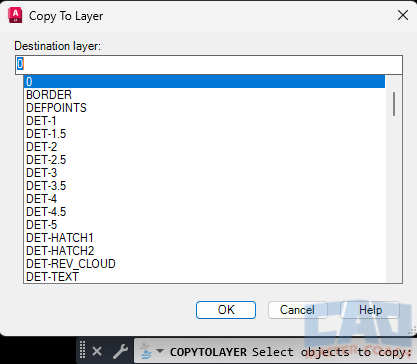Open Help for Copy To Layer
The height and width of the screenshot is (364, 417).
(x=370, y=310)
